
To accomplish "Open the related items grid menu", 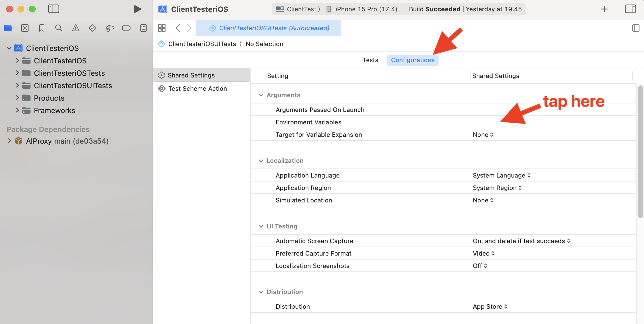I will coord(162,28).
